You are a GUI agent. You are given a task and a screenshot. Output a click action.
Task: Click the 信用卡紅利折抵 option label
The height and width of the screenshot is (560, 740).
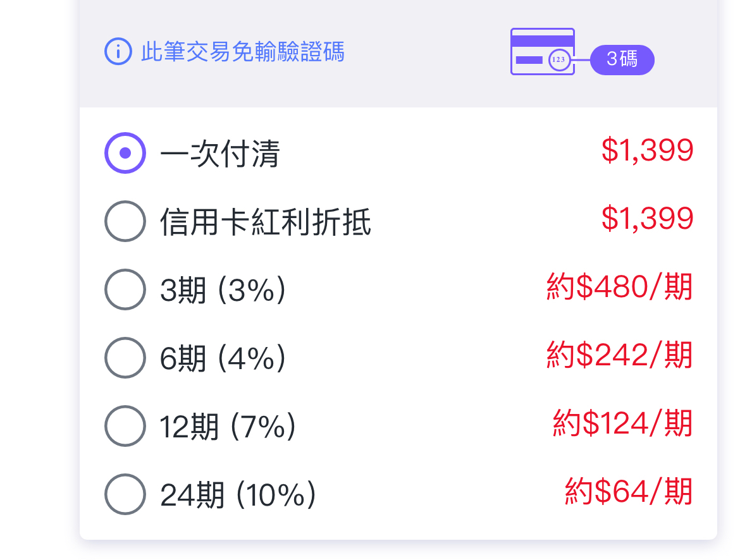265,222
